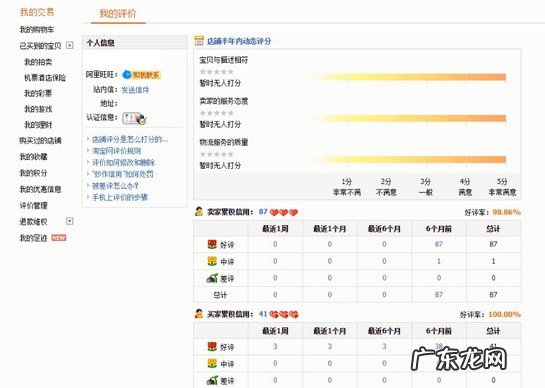Click the yellow flower 中评 icon in seller table
The width and height of the screenshot is (545, 388).
tap(212, 261)
